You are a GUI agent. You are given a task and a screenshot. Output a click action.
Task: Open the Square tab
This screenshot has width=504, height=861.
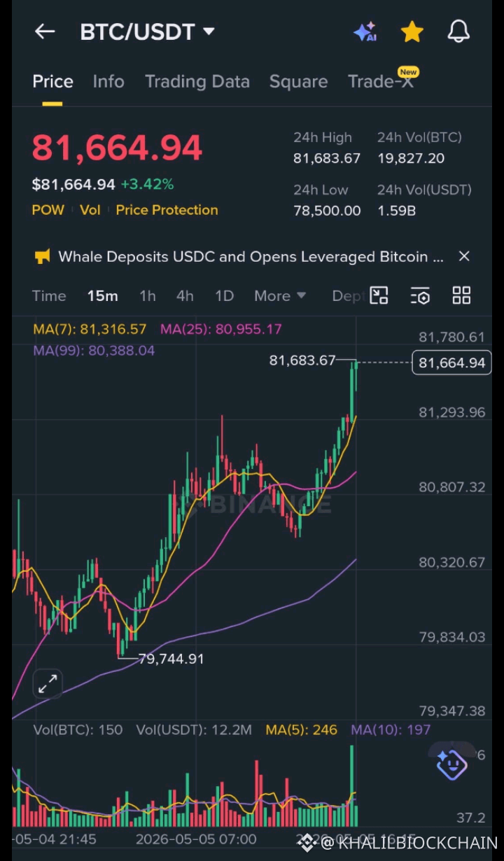click(298, 82)
